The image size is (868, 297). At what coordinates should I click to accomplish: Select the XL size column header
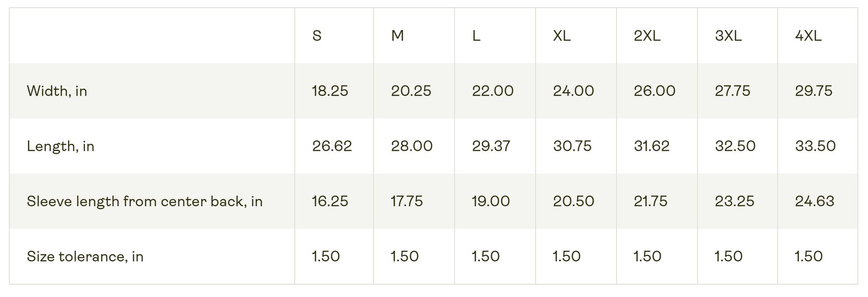click(x=562, y=36)
